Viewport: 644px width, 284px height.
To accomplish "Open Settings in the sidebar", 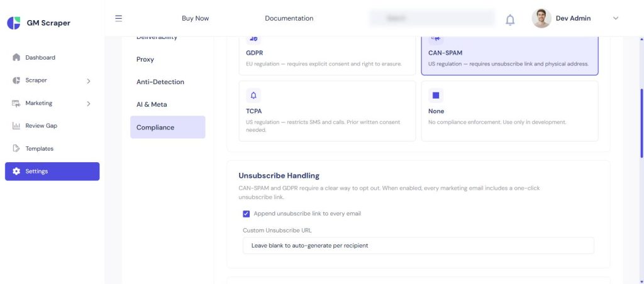I will [x=52, y=172].
